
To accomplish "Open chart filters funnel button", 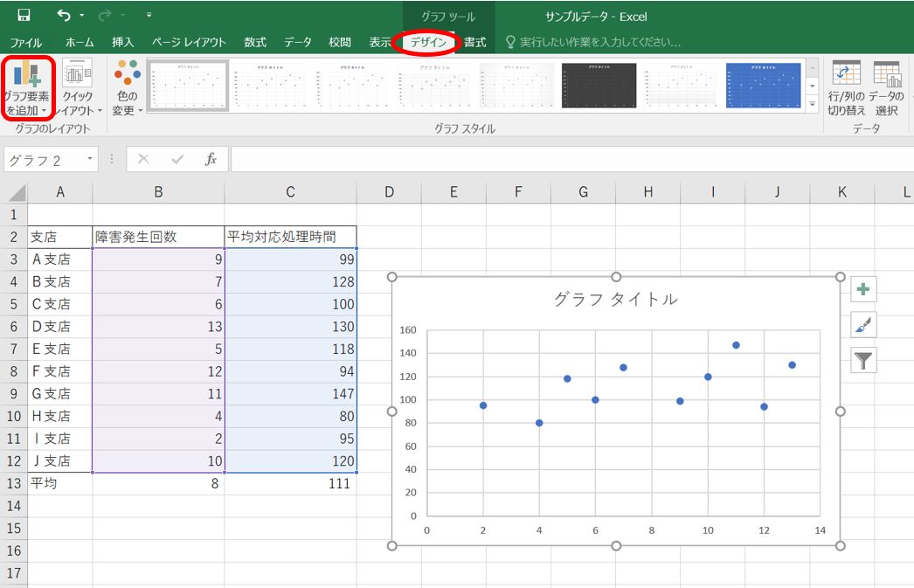I will tap(863, 361).
